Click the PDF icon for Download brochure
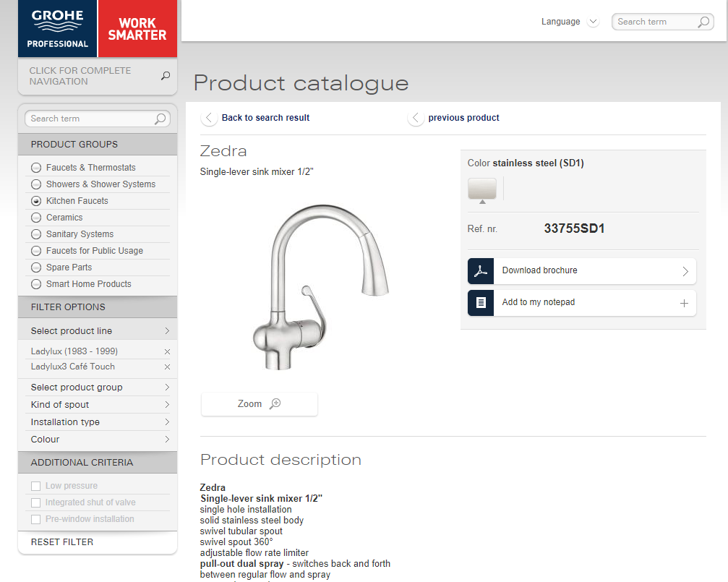Screen dimensions: 728x582 481,271
